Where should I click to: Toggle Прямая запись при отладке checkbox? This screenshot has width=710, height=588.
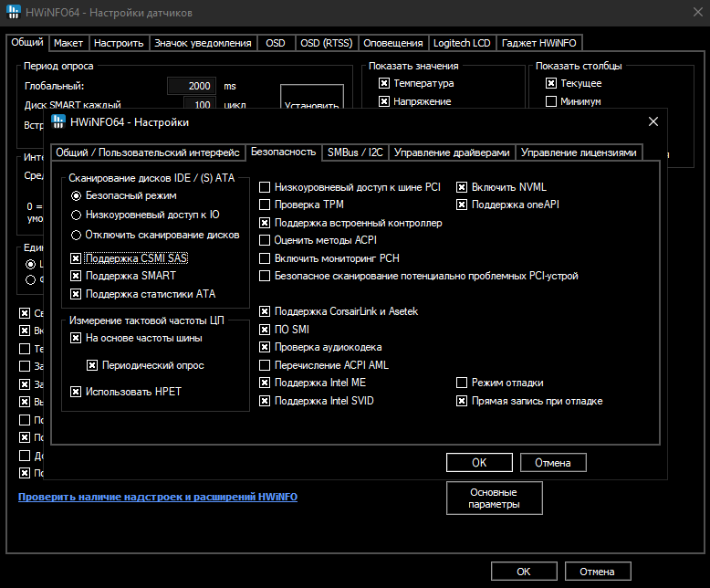coord(462,401)
